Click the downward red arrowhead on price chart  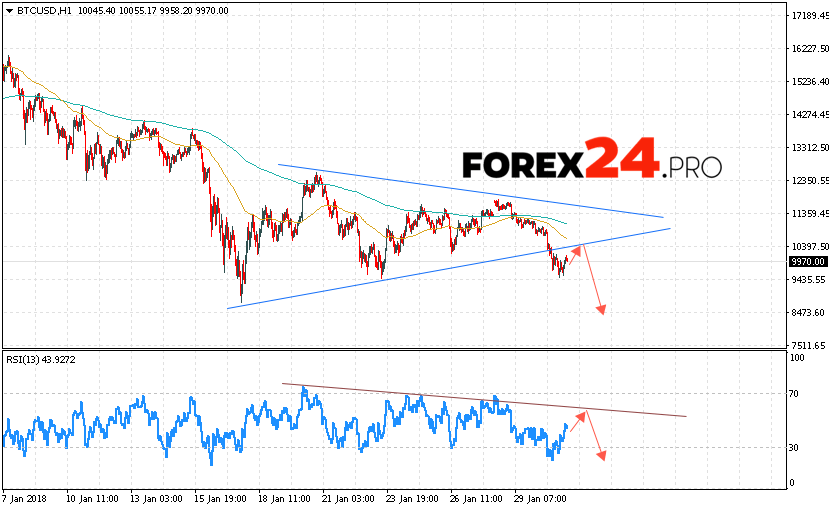pyautogui.click(x=602, y=311)
